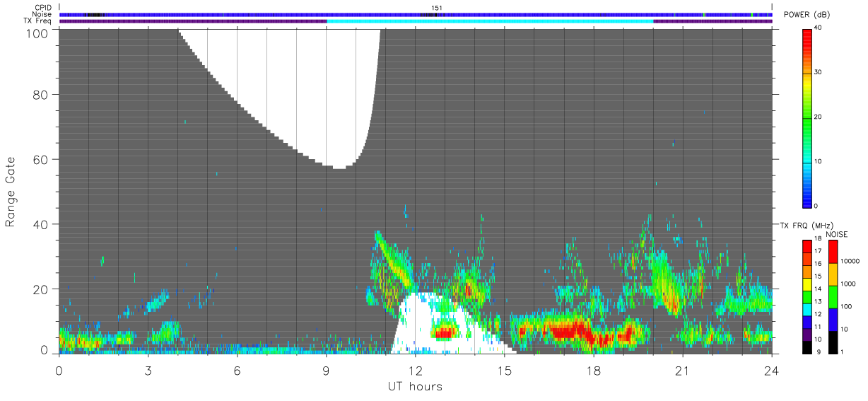Click the TX FRQ color scale bar
The width and height of the screenshot is (868, 401).
pos(807,296)
